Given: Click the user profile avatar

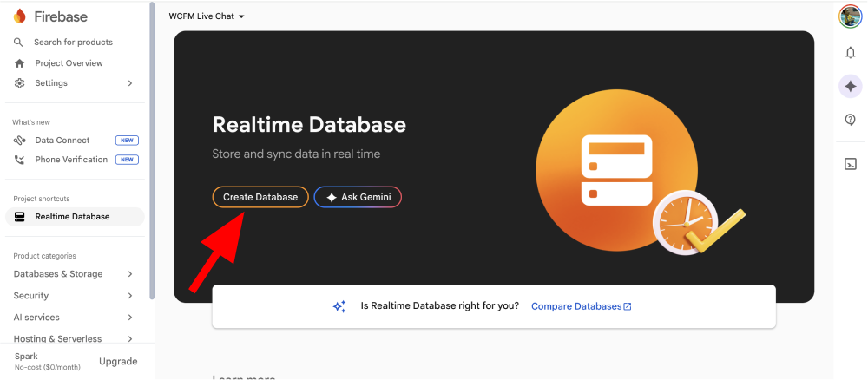Looking at the screenshot, I should coord(849,16).
